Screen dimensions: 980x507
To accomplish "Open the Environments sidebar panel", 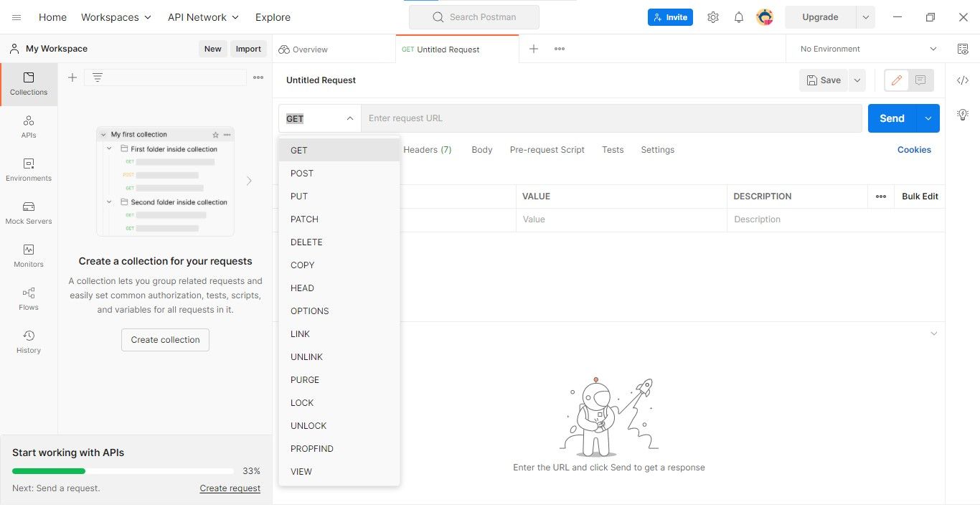I will click(29, 170).
